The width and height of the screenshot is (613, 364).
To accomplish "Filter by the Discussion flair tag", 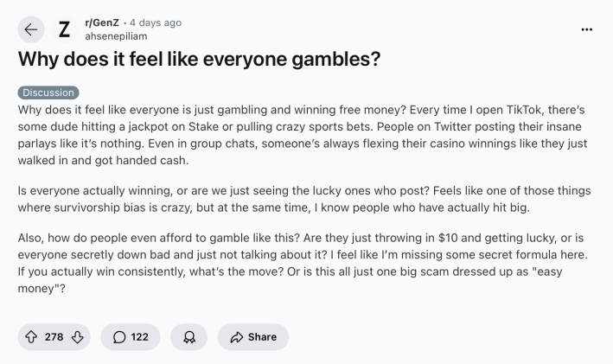I will [x=48, y=93].
